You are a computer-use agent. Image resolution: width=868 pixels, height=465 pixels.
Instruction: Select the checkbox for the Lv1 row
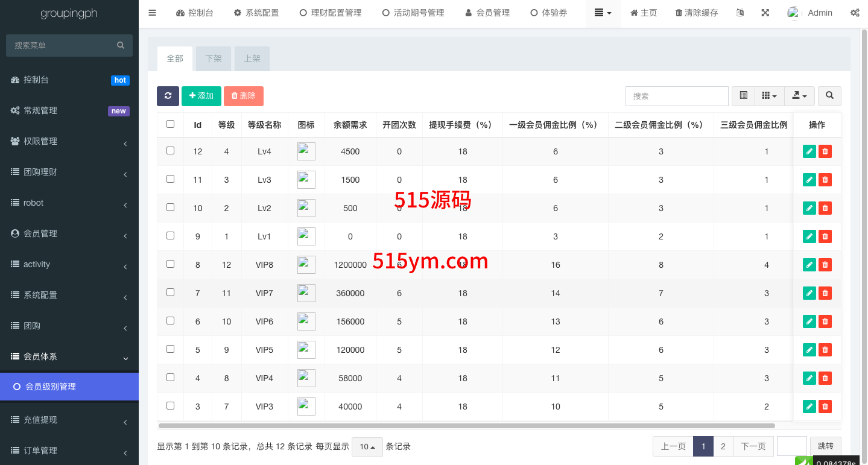click(x=170, y=236)
